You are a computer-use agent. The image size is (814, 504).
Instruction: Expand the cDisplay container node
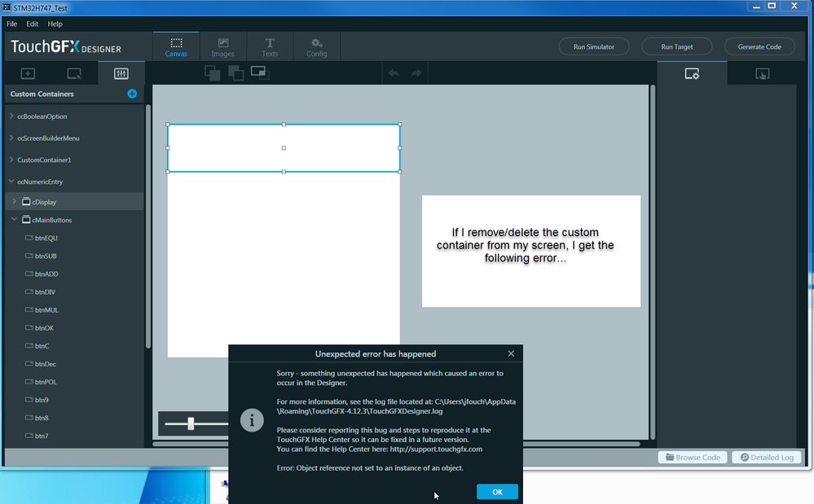[x=15, y=202]
